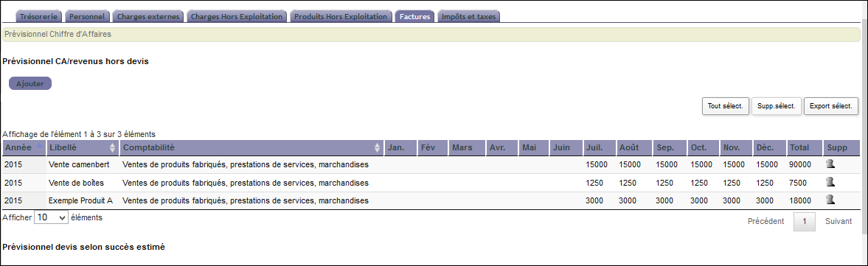The height and width of the screenshot is (266, 868).
Task: Open the Produits Hors Exploitation tab
Action: (341, 17)
